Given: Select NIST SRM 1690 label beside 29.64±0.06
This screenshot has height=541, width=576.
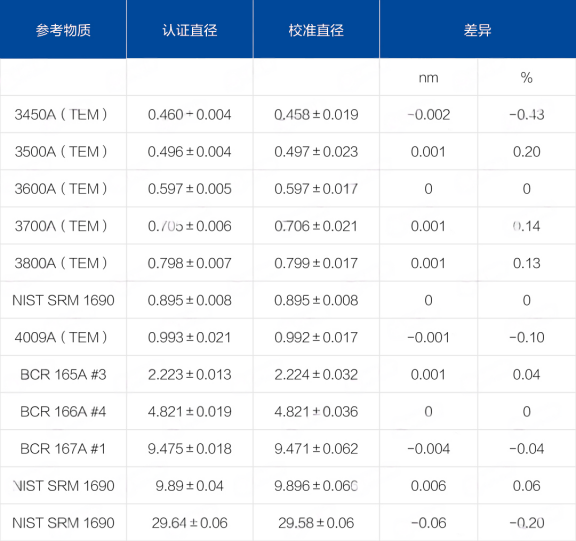Looking at the screenshot, I should (x=63, y=523).
